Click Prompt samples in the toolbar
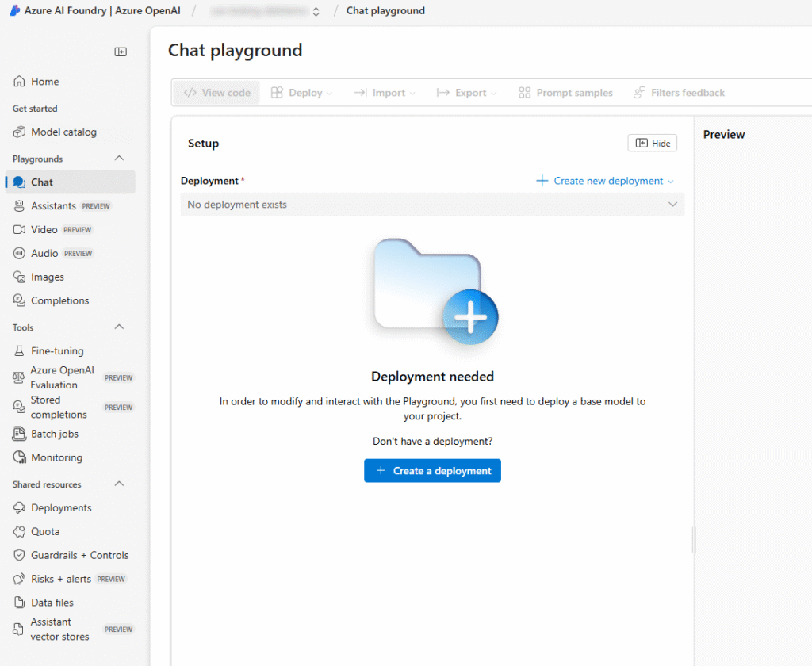812x666 pixels. coord(565,93)
